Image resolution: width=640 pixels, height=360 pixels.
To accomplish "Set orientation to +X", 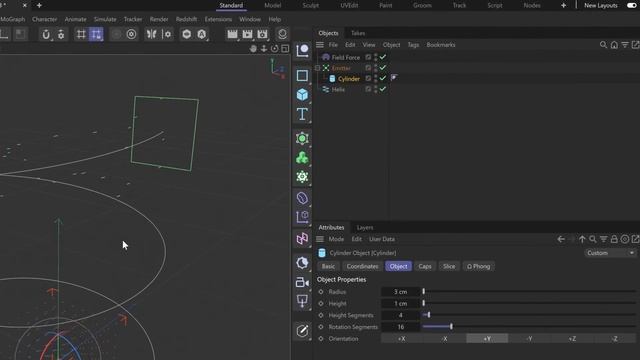I will [x=402, y=339].
